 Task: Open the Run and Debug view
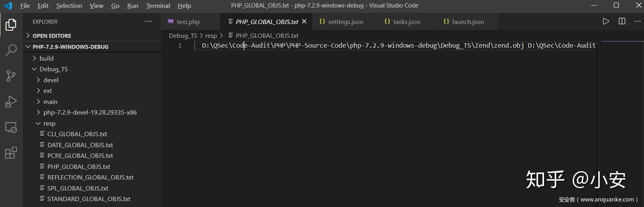tap(11, 102)
